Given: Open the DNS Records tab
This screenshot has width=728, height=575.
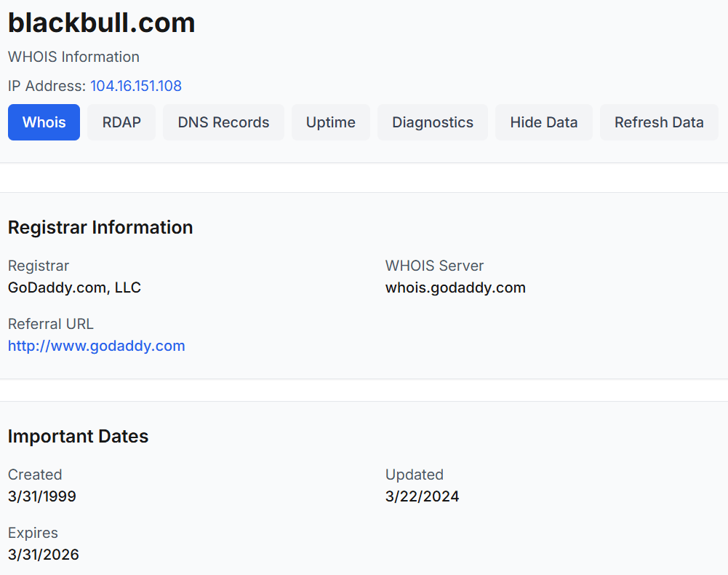Looking at the screenshot, I should [x=223, y=122].
